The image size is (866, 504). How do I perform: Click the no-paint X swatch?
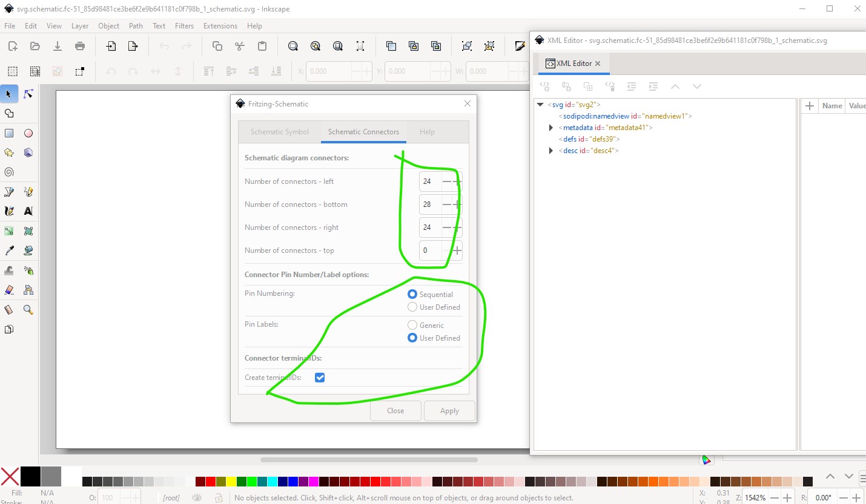click(10, 477)
